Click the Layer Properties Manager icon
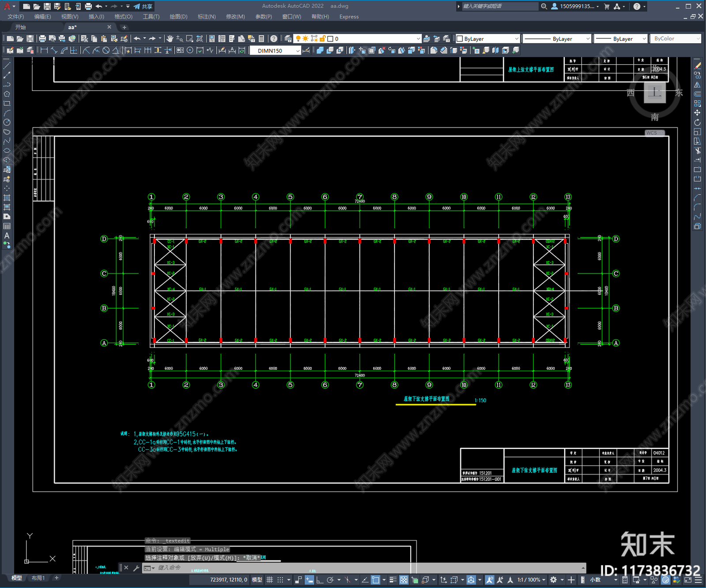The height and width of the screenshot is (588, 706). (288, 39)
